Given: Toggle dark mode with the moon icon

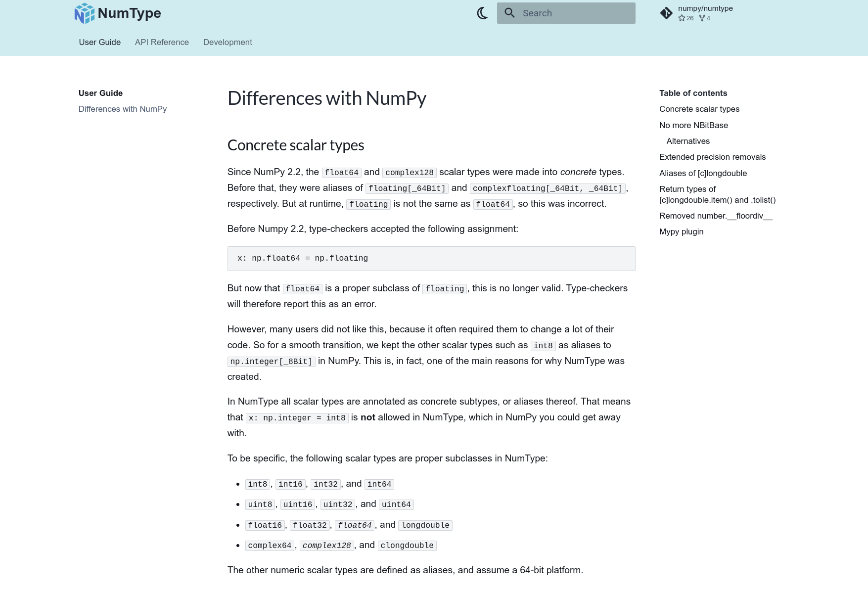Looking at the screenshot, I should pos(482,13).
